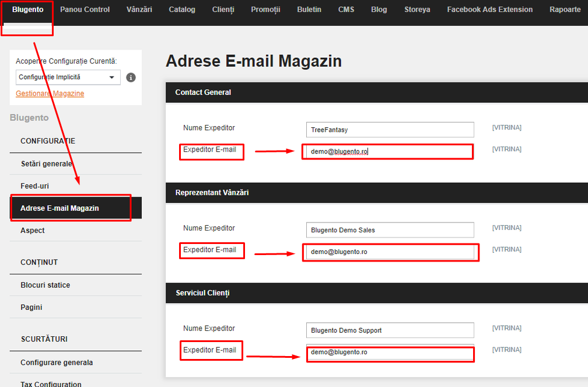Open the Configurație Implicită scope dropdown

(x=68, y=77)
